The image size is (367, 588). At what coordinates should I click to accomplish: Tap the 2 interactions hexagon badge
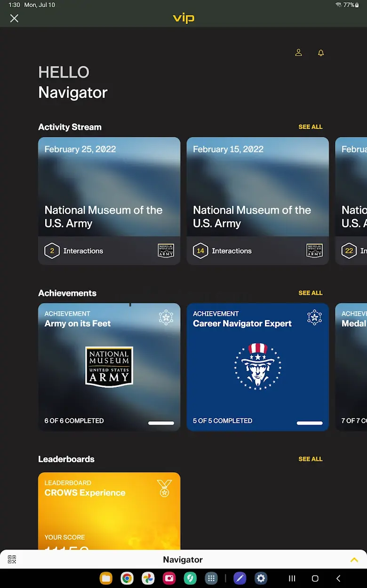pyautogui.click(x=52, y=251)
